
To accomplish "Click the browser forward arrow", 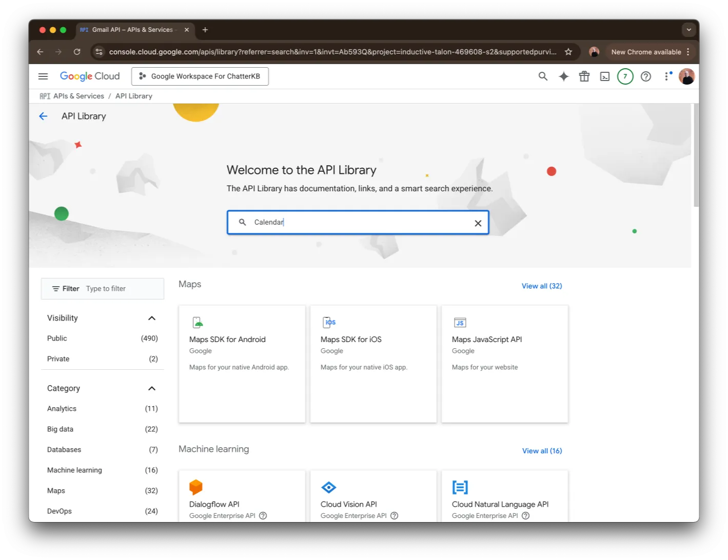I will coord(58,52).
